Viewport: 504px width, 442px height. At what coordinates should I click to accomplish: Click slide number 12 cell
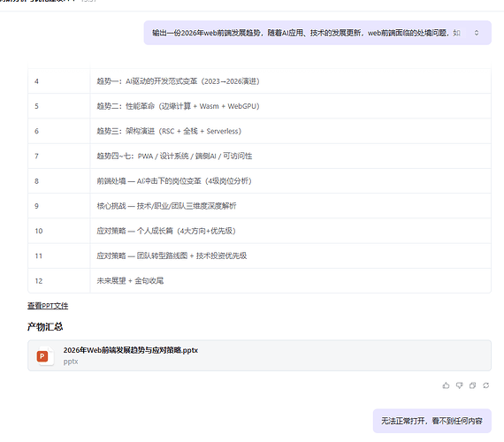(x=59, y=281)
